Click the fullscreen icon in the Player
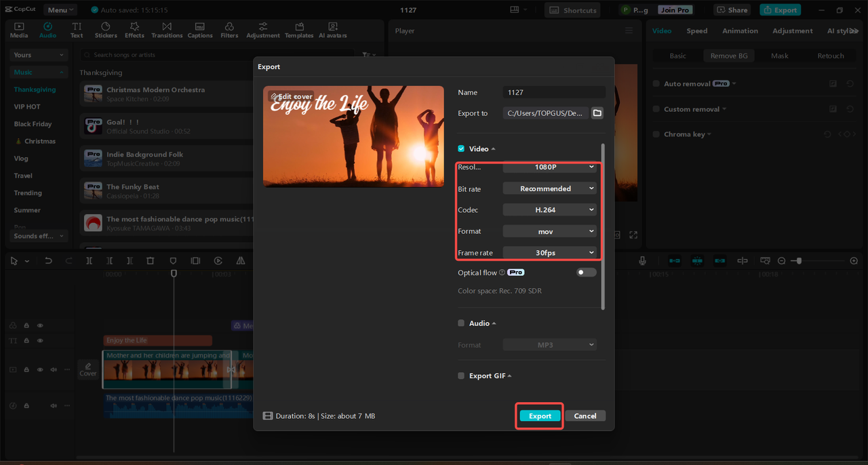The image size is (868, 465). (633, 235)
